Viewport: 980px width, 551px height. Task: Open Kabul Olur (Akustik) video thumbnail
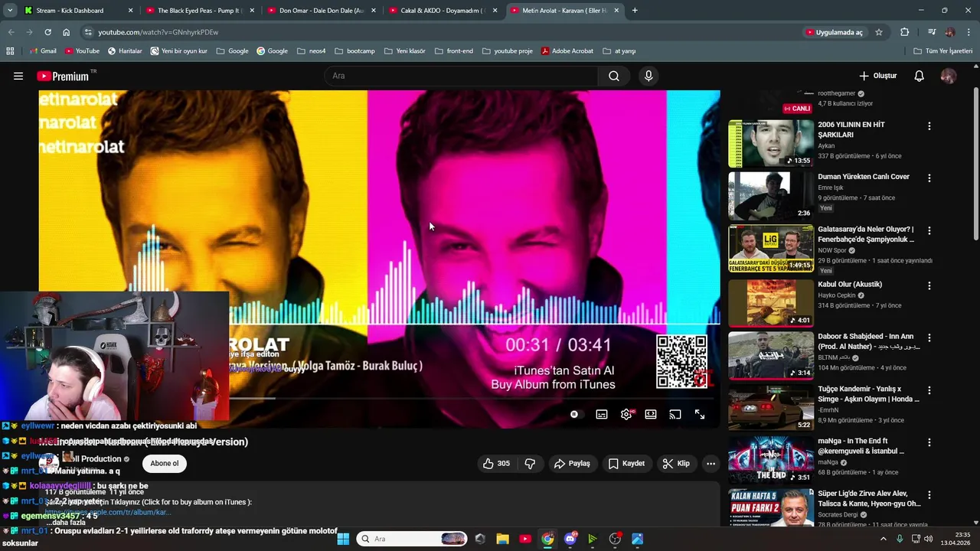click(x=771, y=302)
